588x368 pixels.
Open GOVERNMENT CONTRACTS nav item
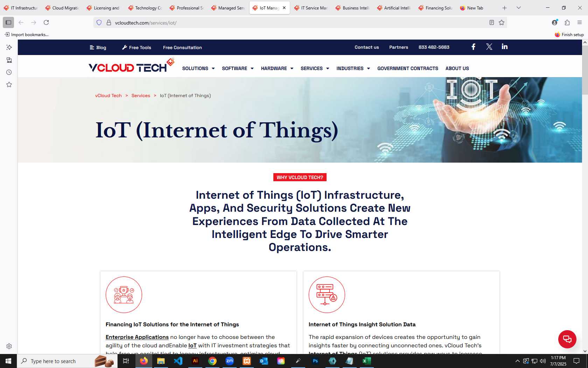[407, 68]
